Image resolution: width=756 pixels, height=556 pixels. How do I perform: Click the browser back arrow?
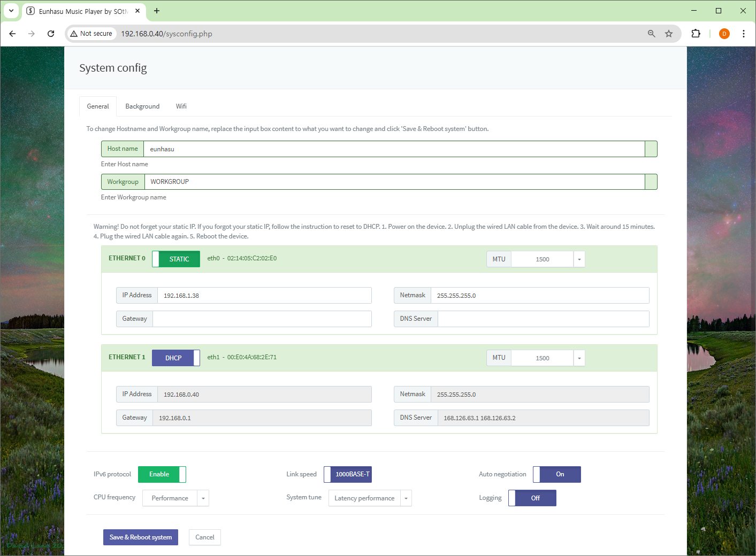(x=12, y=34)
